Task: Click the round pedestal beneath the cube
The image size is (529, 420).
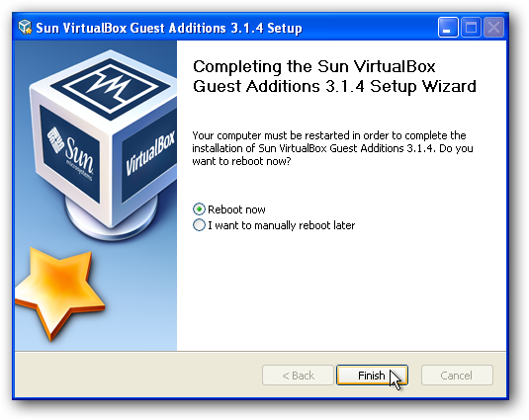Action: pyautogui.click(x=112, y=215)
